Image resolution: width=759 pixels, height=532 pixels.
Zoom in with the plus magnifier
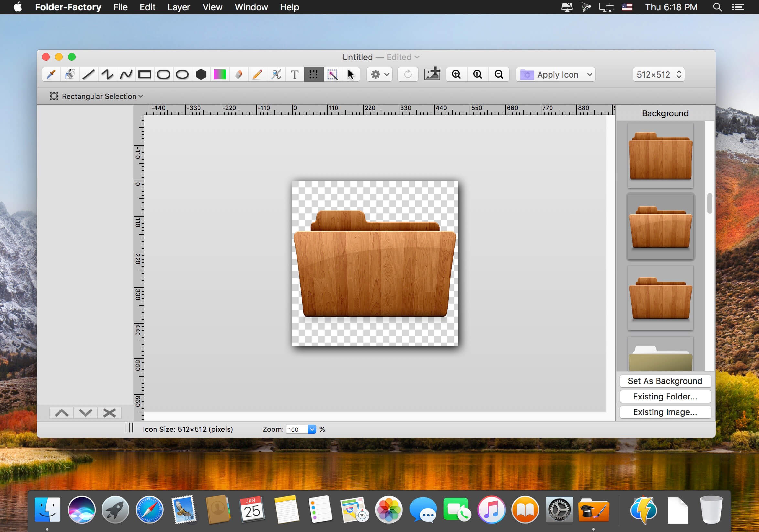[x=456, y=74]
